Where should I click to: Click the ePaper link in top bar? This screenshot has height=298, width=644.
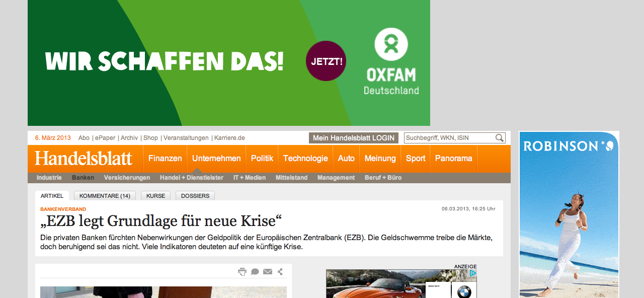click(x=105, y=138)
